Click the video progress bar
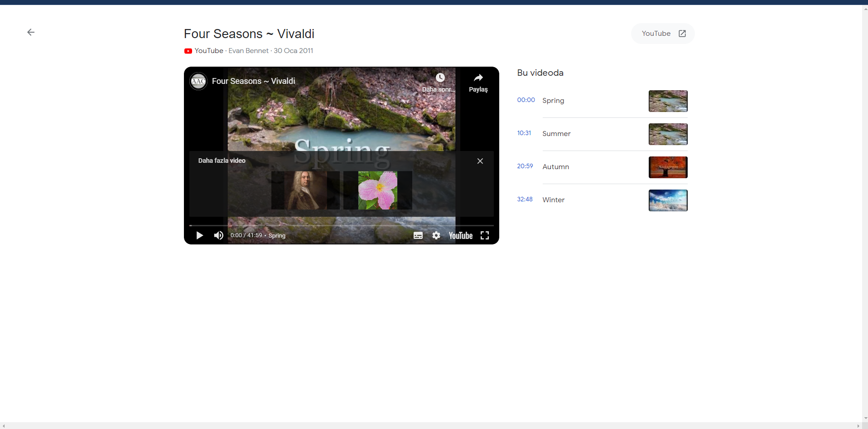The height and width of the screenshot is (429, 868). pos(342,225)
